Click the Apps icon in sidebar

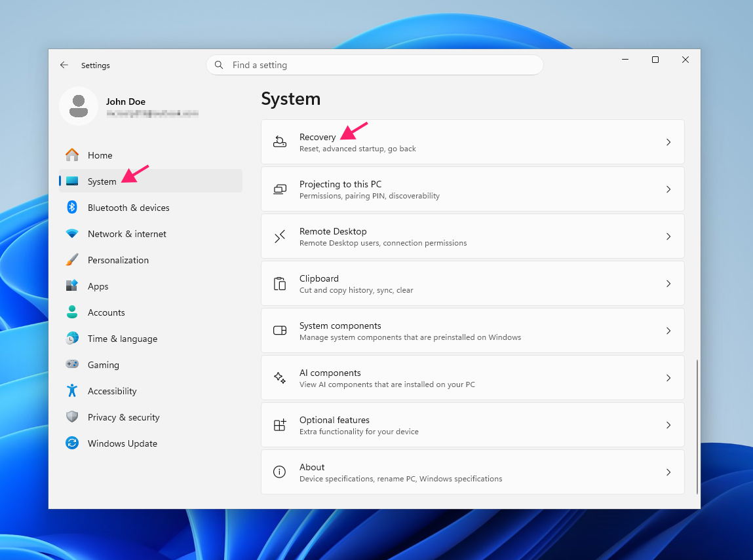point(72,286)
